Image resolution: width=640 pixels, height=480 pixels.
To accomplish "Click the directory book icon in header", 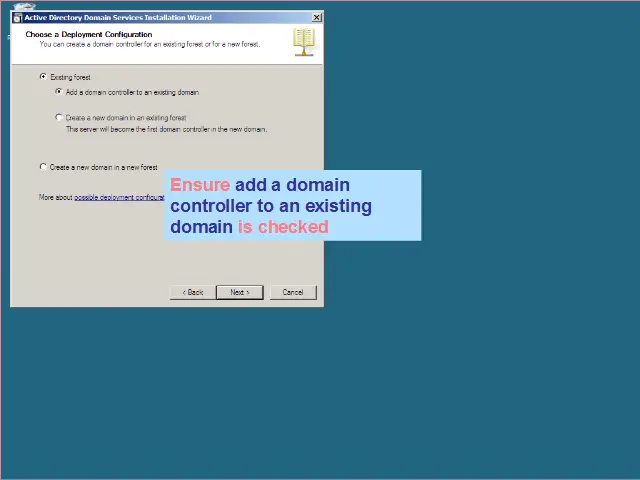I will pyautogui.click(x=304, y=42).
